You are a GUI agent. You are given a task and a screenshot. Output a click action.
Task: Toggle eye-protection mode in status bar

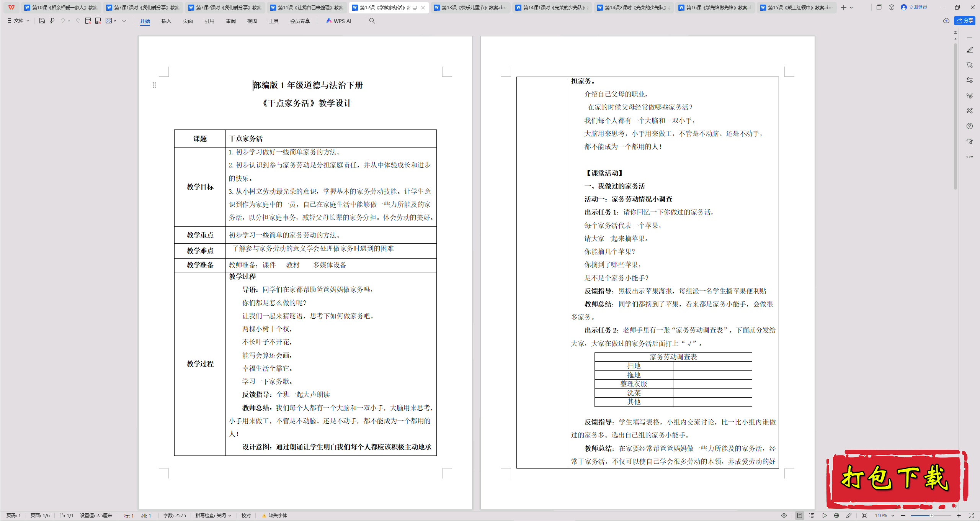coord(784,516)
